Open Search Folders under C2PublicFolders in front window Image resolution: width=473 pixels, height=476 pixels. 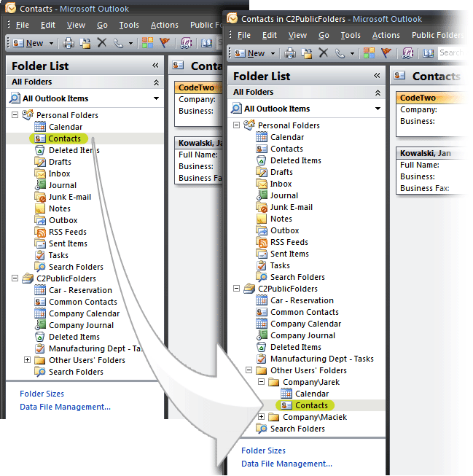point(291,429)
